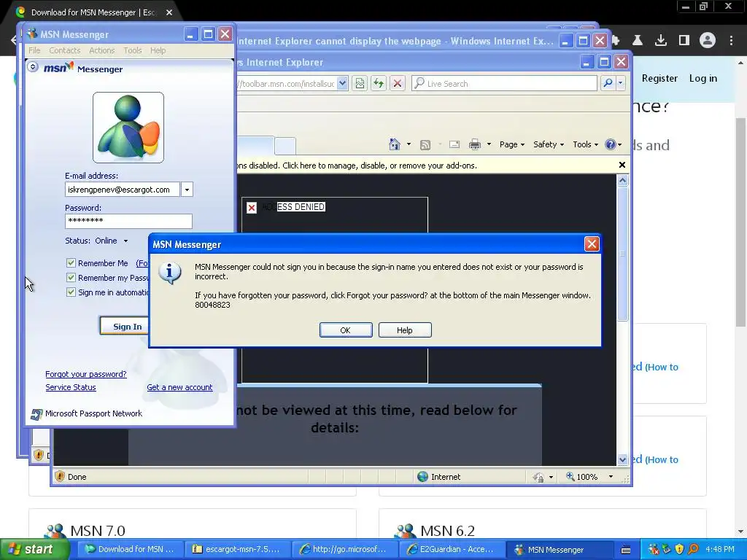
Task: Click the Get a new account link
Action: [179, 388]
